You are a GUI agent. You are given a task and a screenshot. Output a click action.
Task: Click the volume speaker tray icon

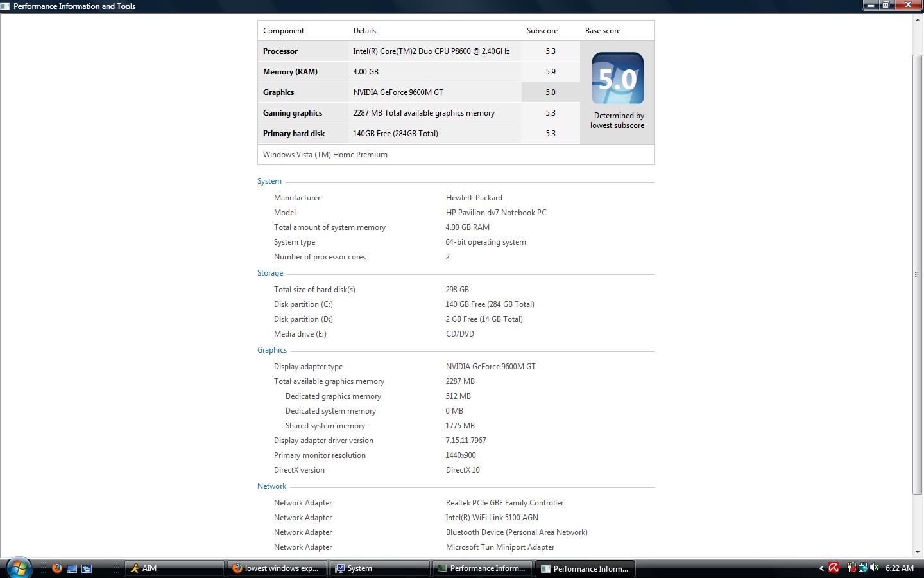[874, 568]
